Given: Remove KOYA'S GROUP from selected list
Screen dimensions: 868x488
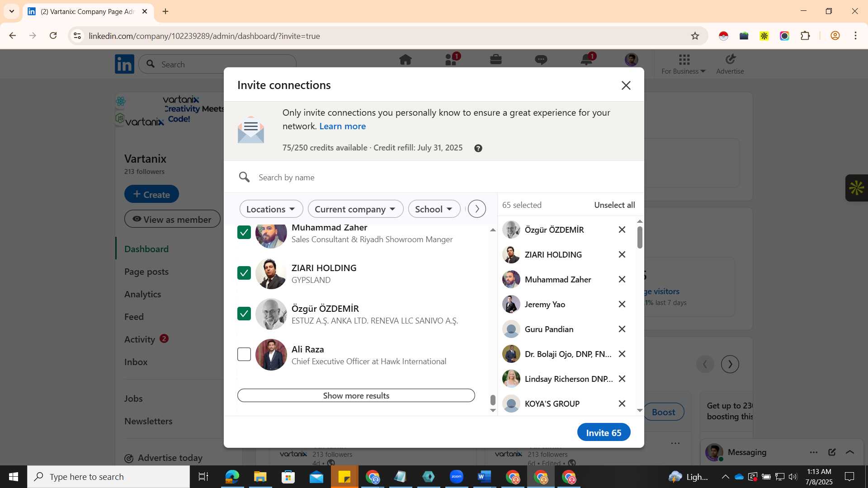Looking at the screenshot, I should 622,404.
